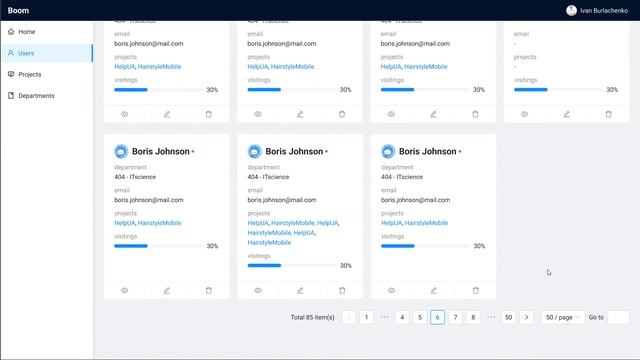Open the Home section in sidebar
The width and height of the screenshot is (640, 360).
pos(47,32)
